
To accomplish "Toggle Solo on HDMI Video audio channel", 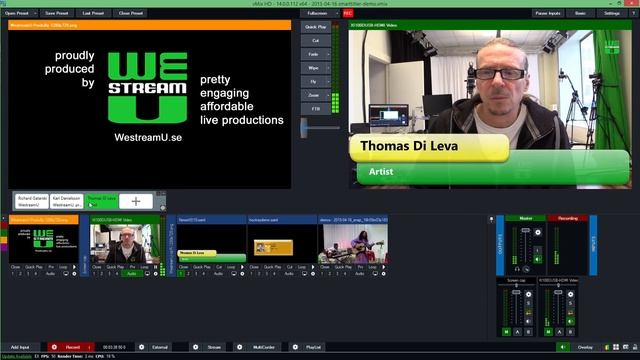I will (571, 303).
